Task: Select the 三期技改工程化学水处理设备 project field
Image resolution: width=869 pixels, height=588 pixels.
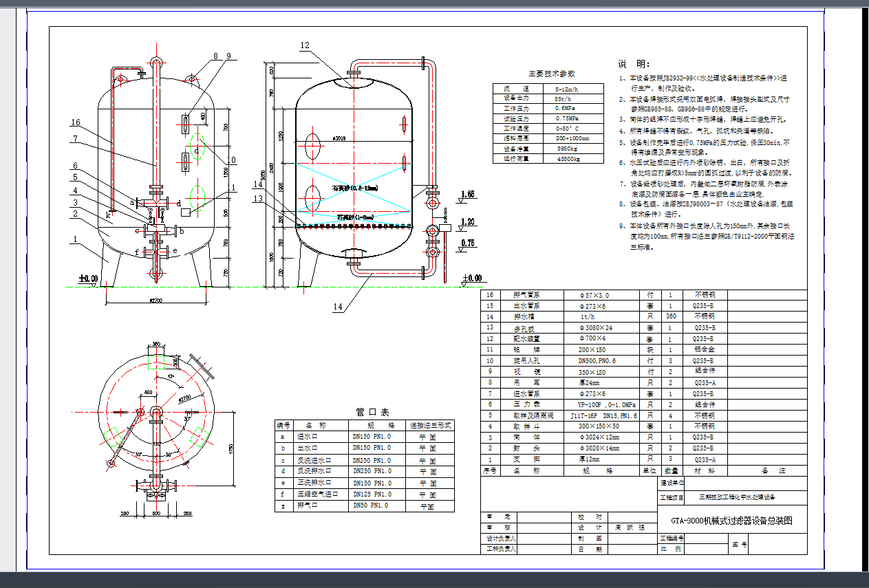Action: click(737, 497)
